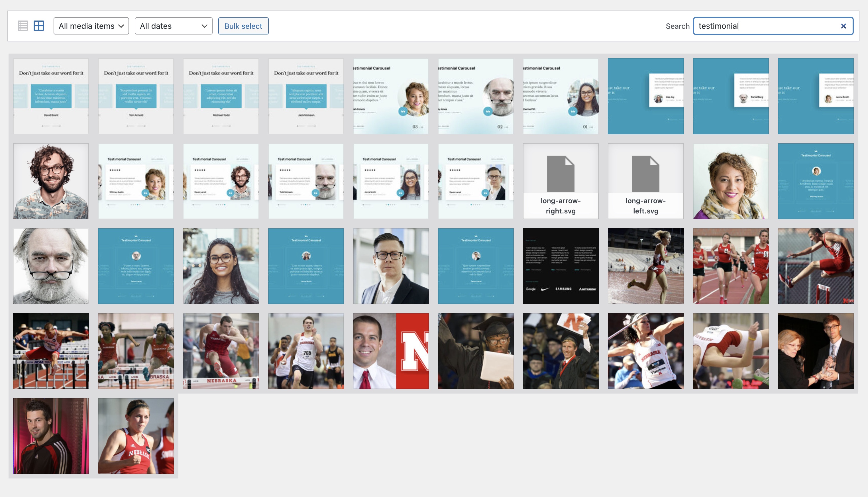868x497 pixels.
Task: Clear the testimonial search text
Action: pyautogui.click(x=843, y=26)
